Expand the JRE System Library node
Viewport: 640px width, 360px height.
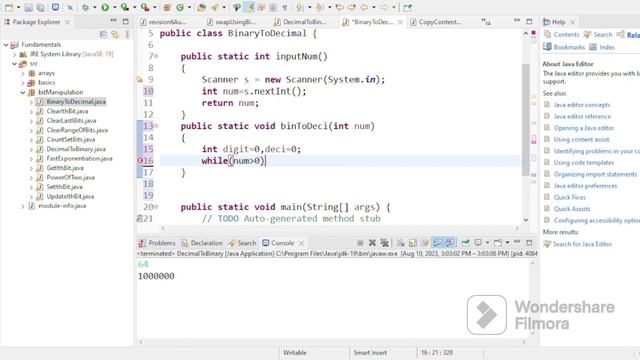pyautogui.click(x=14, y=54)
